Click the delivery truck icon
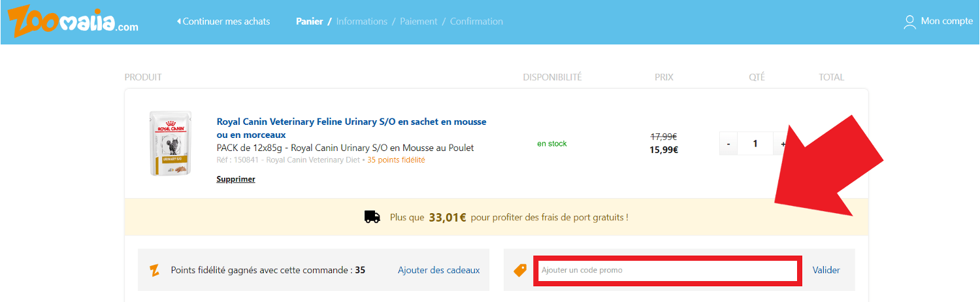The width and height of the screenshot is (980, 302). tap(372, 217)
